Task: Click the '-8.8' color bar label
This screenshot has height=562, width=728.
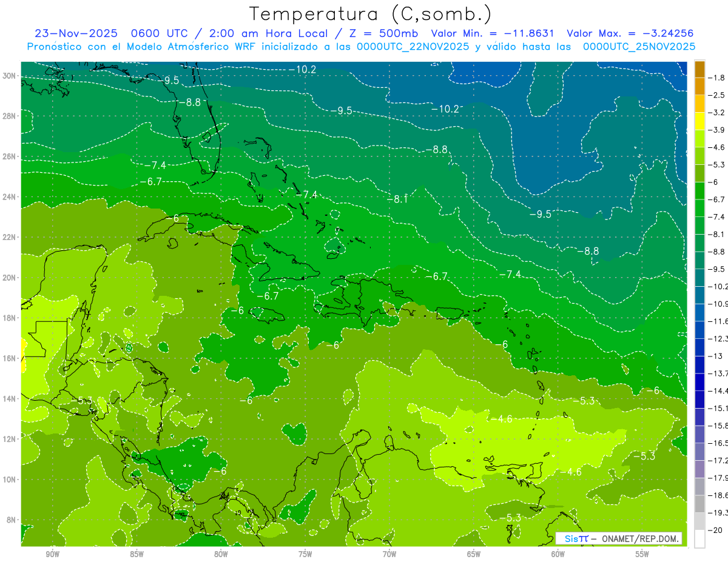Action: point(716,252)
